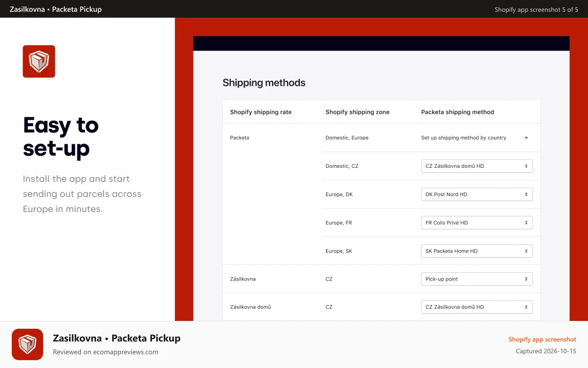Select the 'Europe, FR' zone cell

tap(339, 223)
